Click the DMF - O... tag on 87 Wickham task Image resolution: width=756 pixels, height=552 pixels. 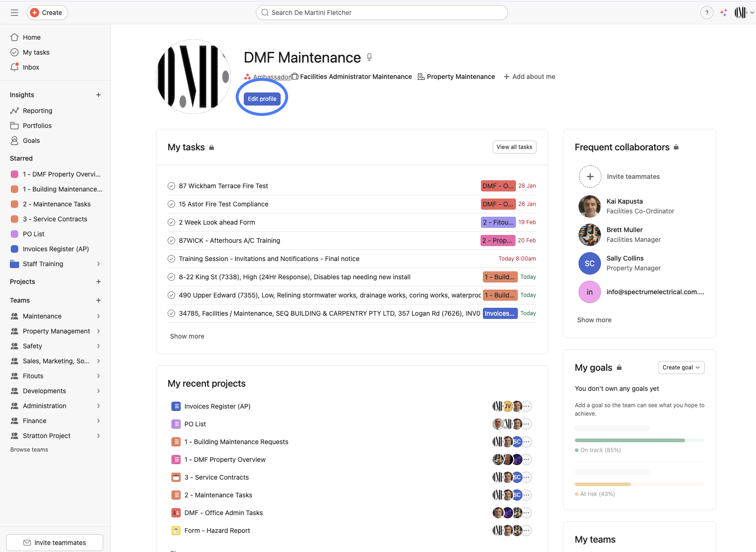(x=498, y=186)
